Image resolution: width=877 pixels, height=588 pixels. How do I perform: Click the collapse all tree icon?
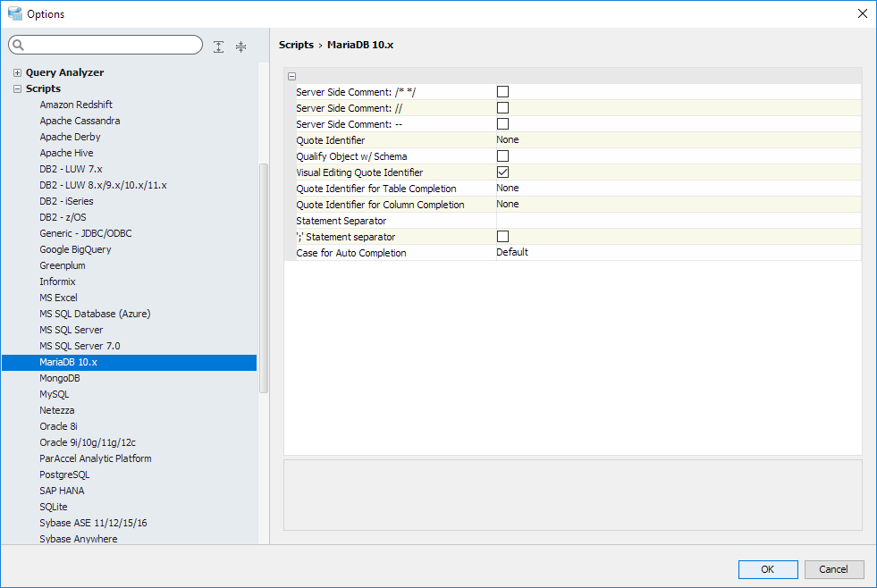click(x=240, y=46)
